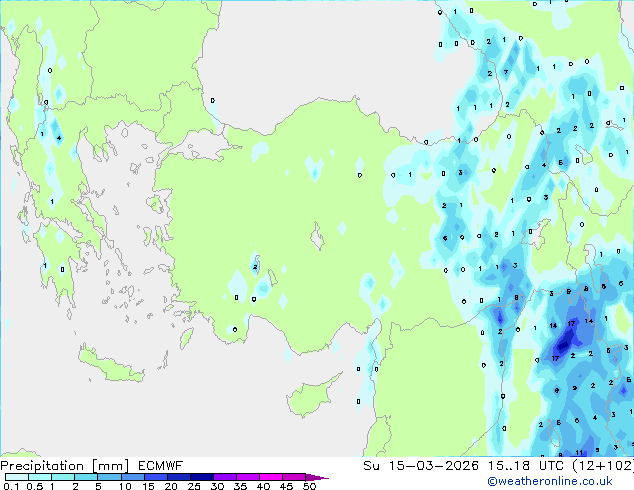Click the purple arrow at legend end
The height and width of the screenshot is (490, 634).
point(317,477)
